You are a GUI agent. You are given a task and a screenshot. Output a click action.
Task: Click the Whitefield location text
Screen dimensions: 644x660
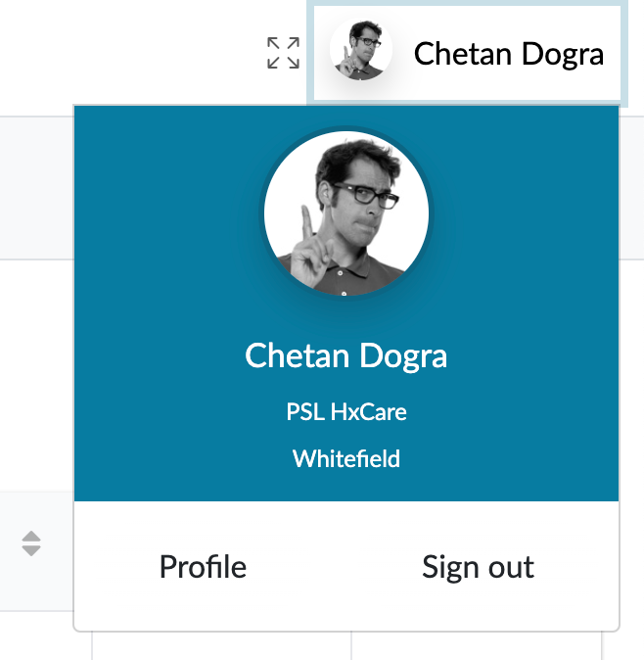[x=345, y=458]
